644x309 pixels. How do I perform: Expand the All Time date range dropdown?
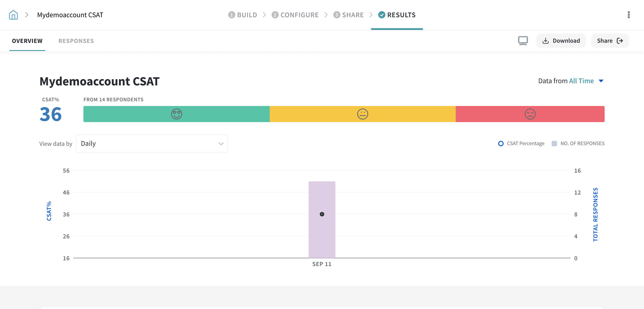[581, 81]
